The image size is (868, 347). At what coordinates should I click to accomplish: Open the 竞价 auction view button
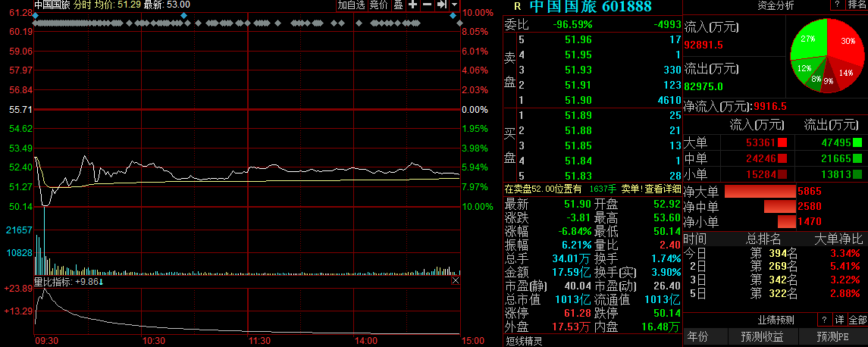pyautogui.click(x=379, y=5)
